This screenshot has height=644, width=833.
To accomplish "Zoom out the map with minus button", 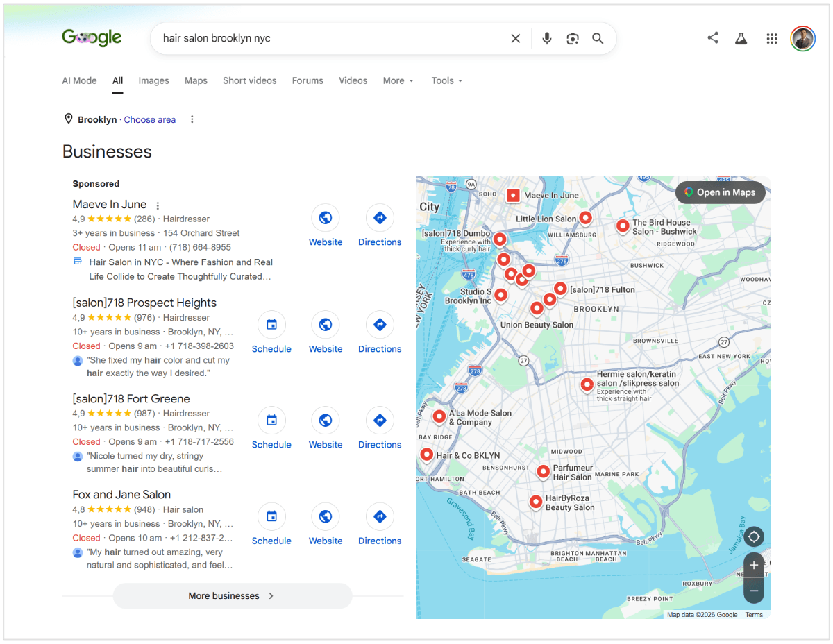I will pos(754,591).
